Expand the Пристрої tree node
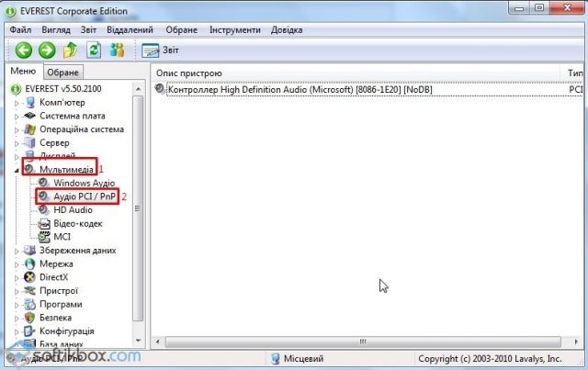The width and height of the screenshot is (588, 370). [x=17, y=291]
